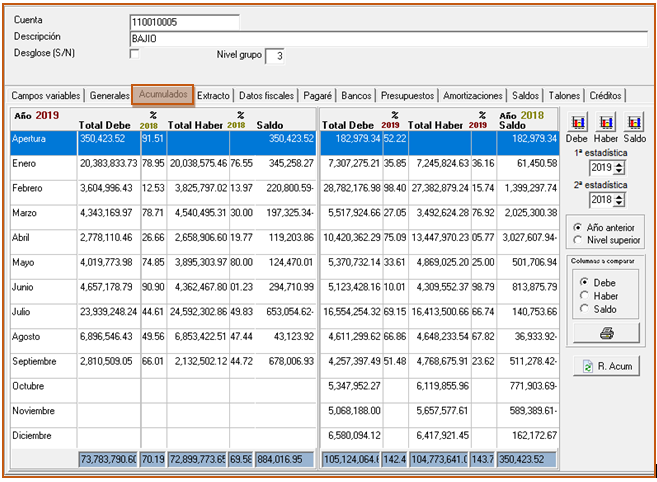Open the Saldo chart icon
657x482 pixels.
point(634,122)
